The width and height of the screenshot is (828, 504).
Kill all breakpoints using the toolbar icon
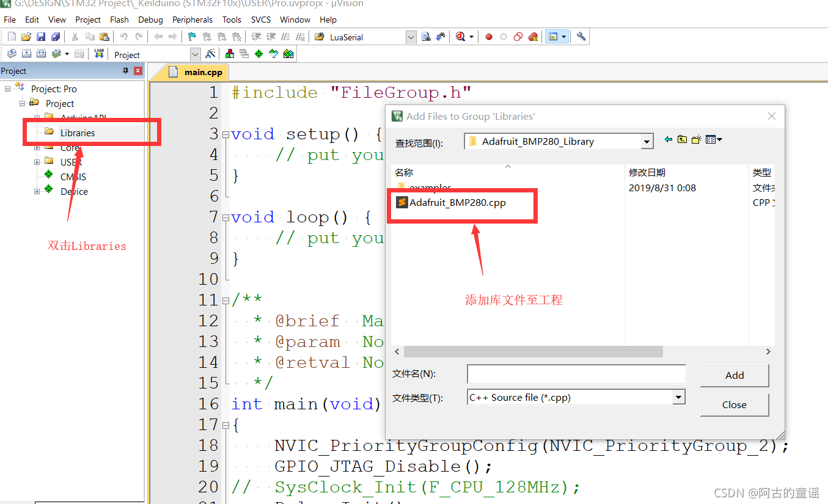(533, 36)
